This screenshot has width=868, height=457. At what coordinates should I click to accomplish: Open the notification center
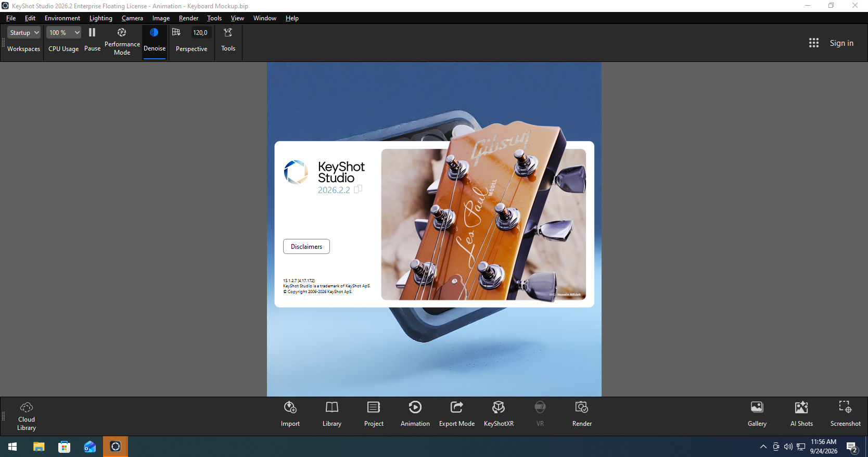tap(852, 447)
